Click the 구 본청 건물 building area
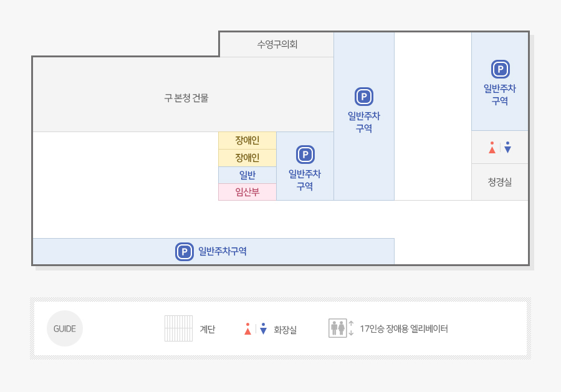 (x=186, y=98)
